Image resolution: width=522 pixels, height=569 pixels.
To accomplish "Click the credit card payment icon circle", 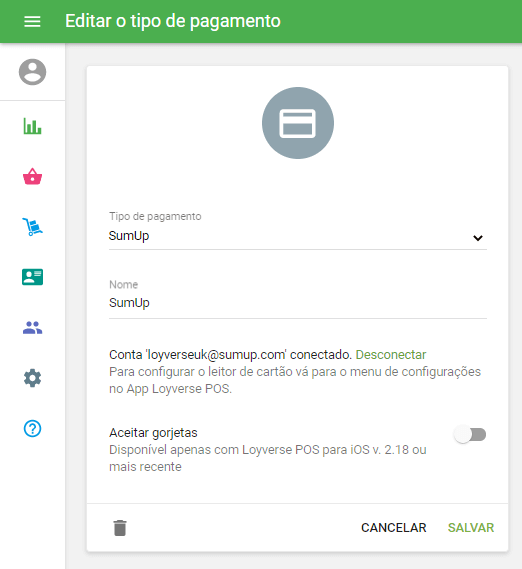I will (298, 123).
